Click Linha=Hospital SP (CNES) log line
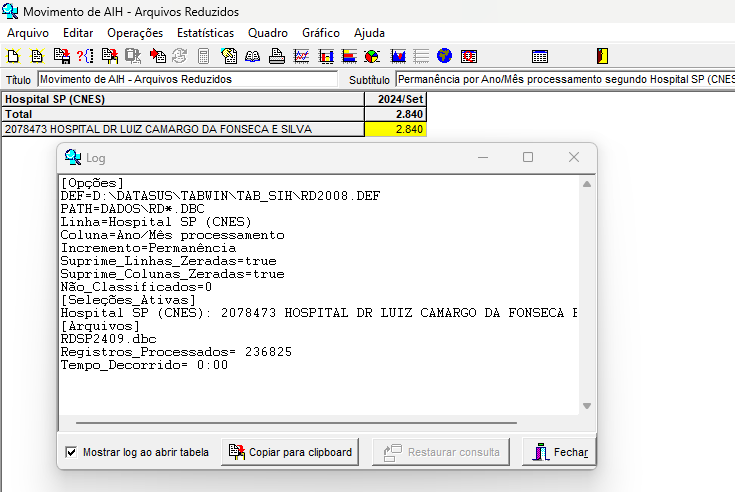 (x=156, y=222)
